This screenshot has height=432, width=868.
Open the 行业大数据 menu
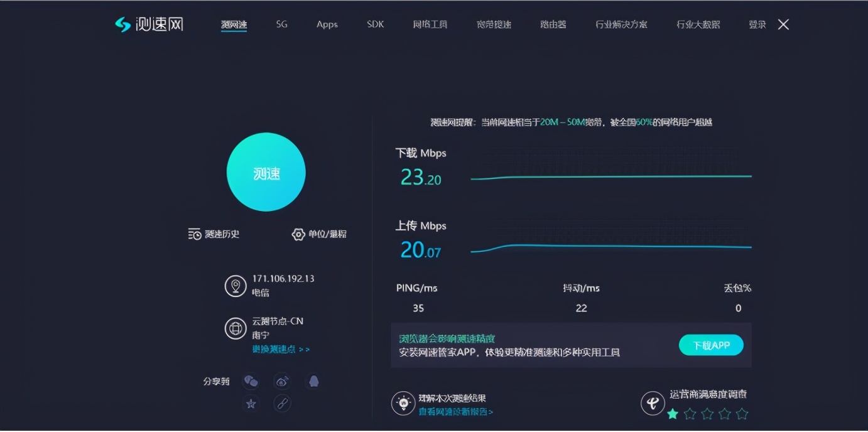click(x=698, y=24)
